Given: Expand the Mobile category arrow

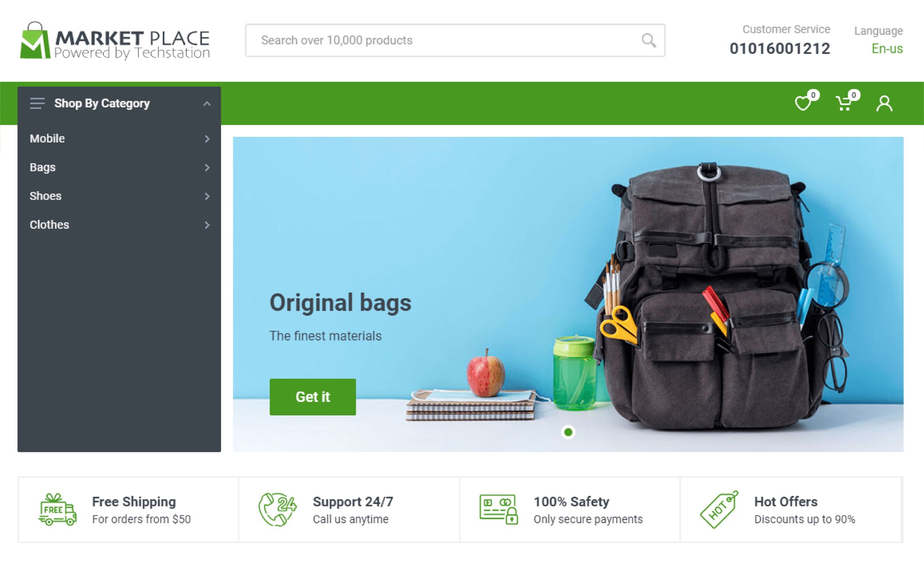Looking at the screenshot, I should click(207, 139).
